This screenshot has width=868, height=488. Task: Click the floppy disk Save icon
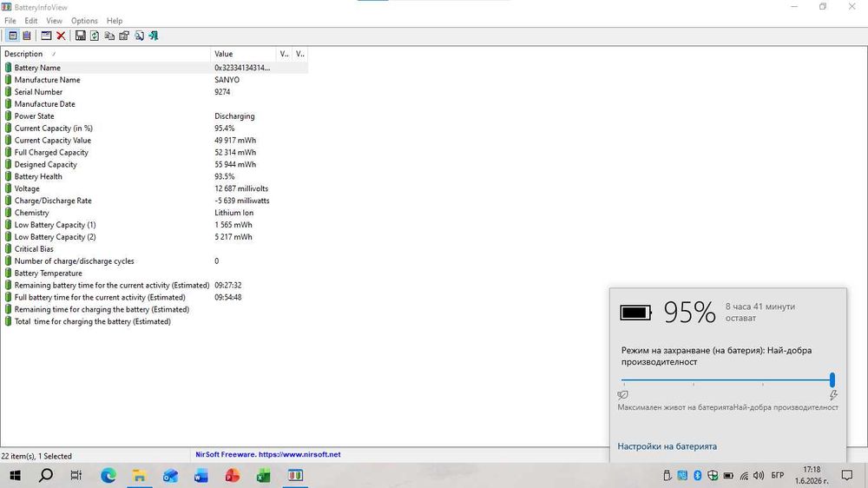[x=80, y=36]
